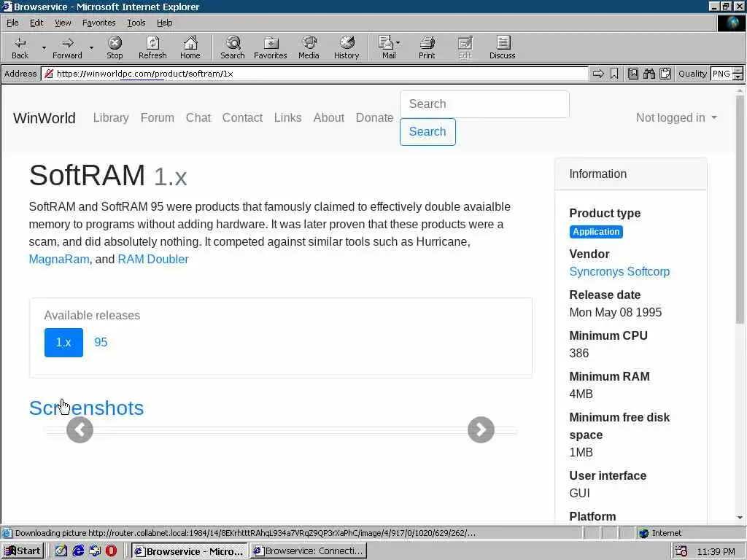747x560 pixels.
Task: Click the address bar URL field
Action: point(314,74)
